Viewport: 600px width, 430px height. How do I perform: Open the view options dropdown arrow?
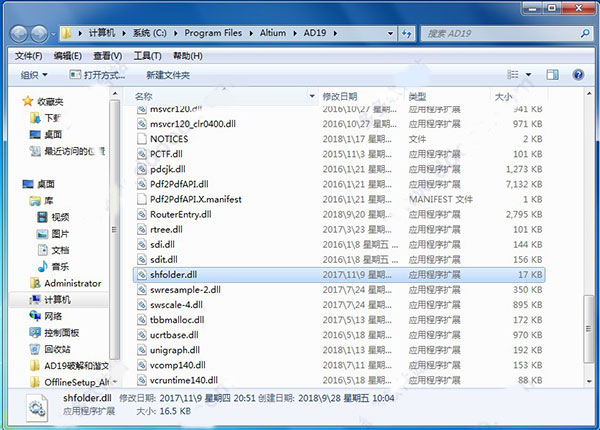tap(528, 75)
